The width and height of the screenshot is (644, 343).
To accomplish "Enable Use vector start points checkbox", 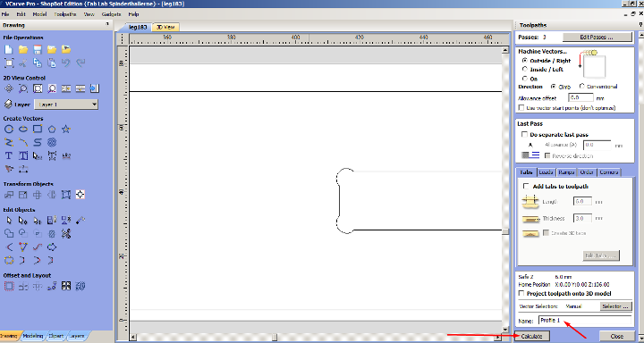I will pos(521,108).
